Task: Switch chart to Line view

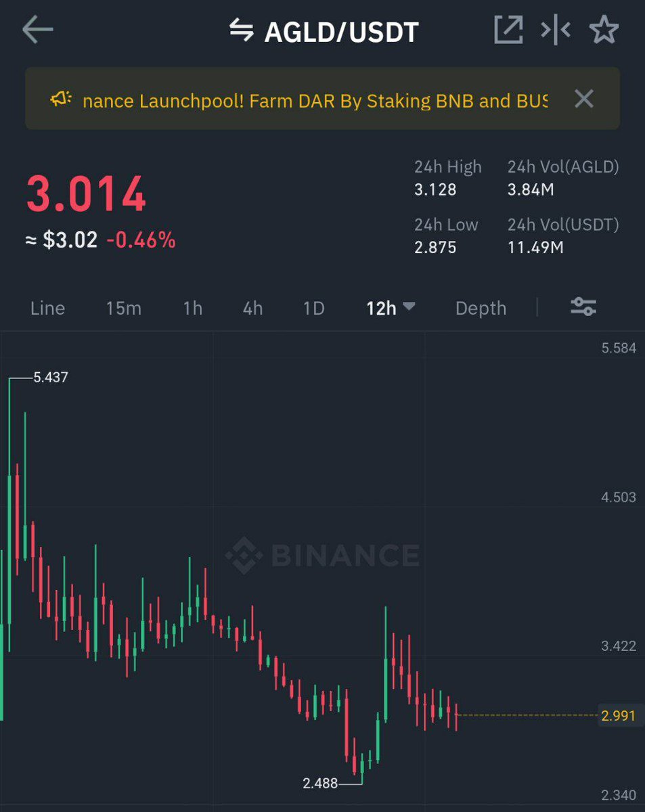Action: 47,309
